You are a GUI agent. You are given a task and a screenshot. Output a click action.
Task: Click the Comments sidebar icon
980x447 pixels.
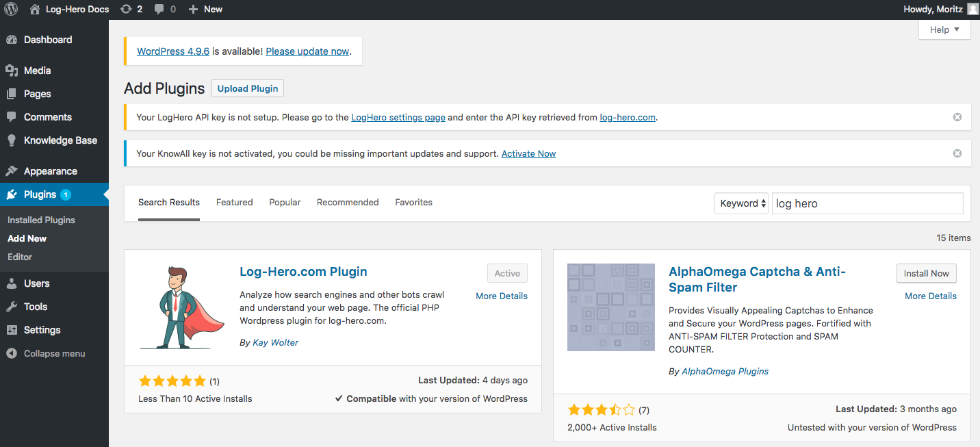tap(12, 117)
